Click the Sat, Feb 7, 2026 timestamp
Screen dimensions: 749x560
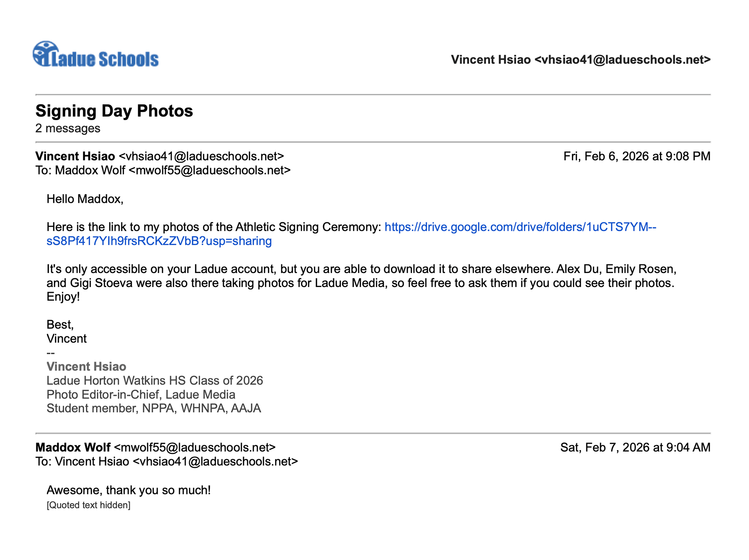click(635, 447)
